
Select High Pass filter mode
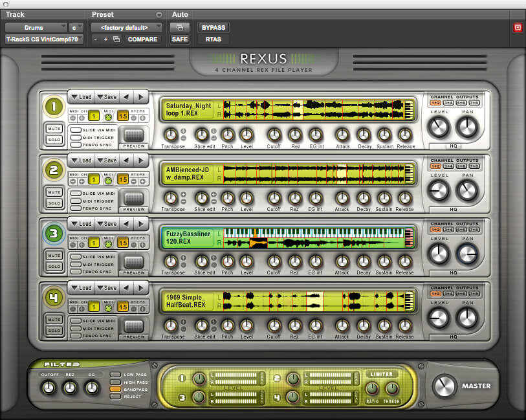coord(115,382)
